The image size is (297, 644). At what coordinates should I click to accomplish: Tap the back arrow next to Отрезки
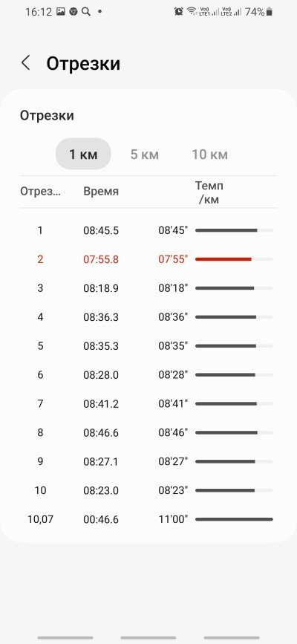click(26, 63)
